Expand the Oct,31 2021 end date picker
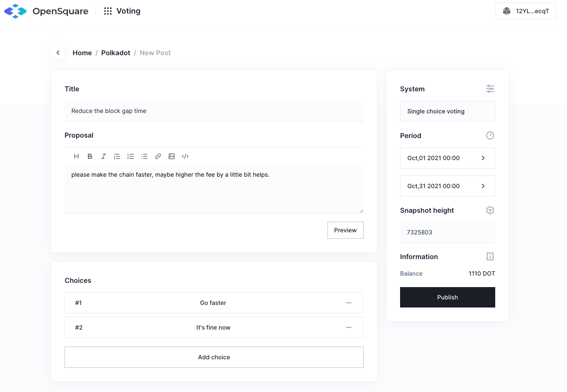This screenshot has height=392, width=567. point(447,186)
